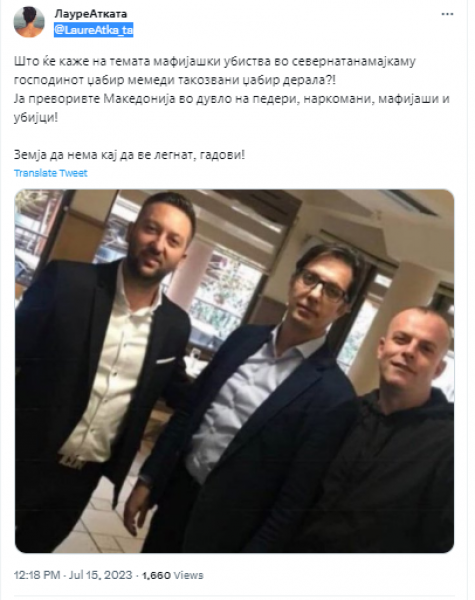The width and height of the screenshot is (475, 600).
Task: Select the line starting 'Ја преворивте Македонија'
Action: click(232, 99)
